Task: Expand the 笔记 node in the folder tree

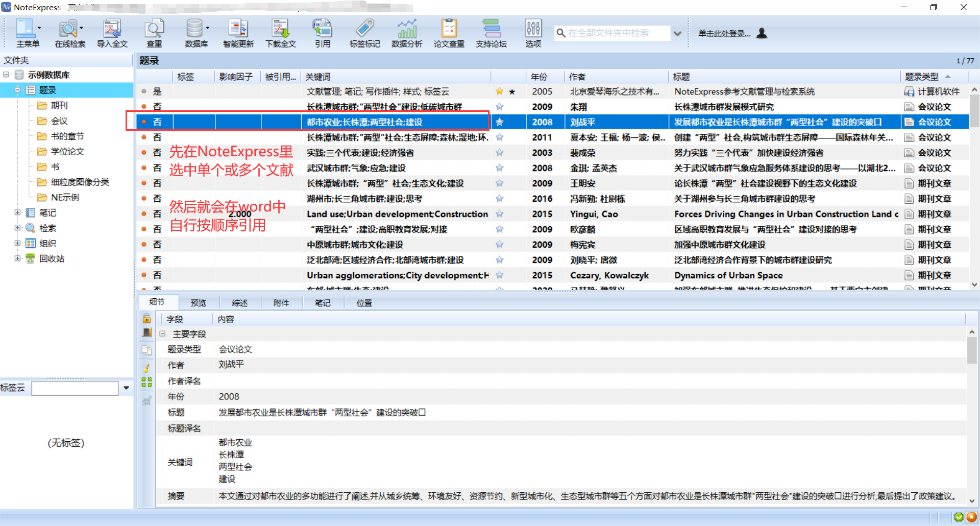Action: [17, 212]
